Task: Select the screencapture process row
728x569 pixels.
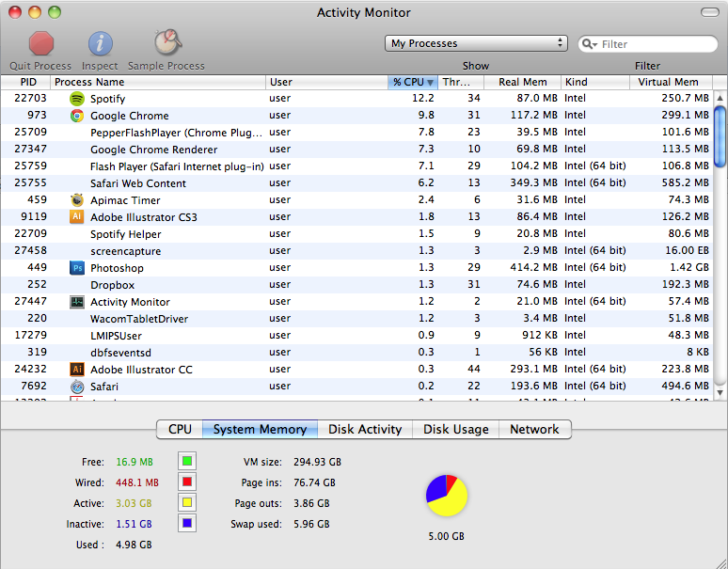Action: [x=356, y=251]
